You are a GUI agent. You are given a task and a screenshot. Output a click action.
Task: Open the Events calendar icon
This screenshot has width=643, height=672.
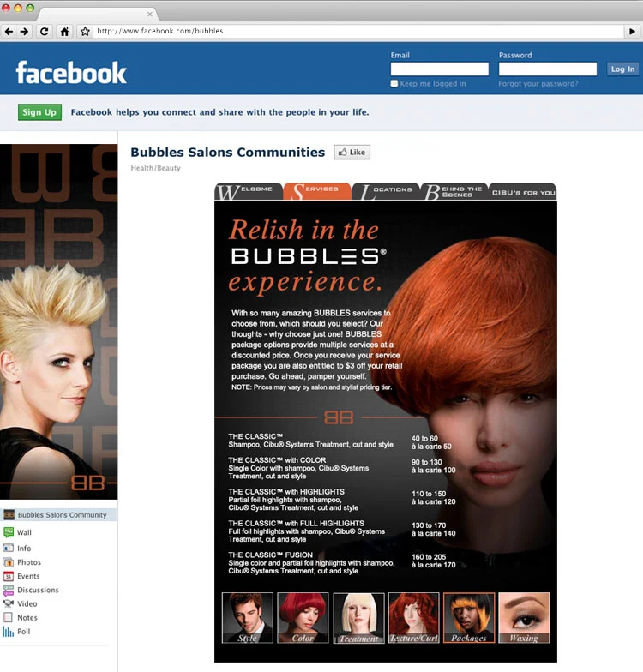click(9, 576)
